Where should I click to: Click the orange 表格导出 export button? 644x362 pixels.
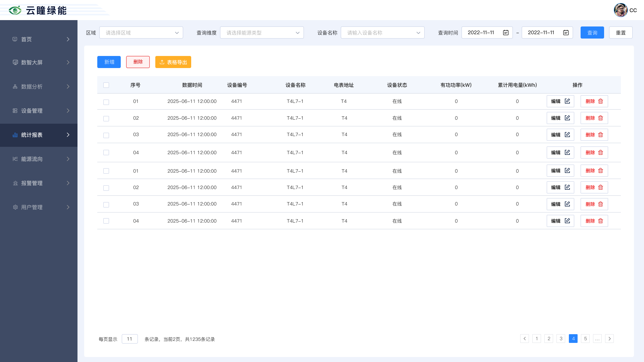173,62
